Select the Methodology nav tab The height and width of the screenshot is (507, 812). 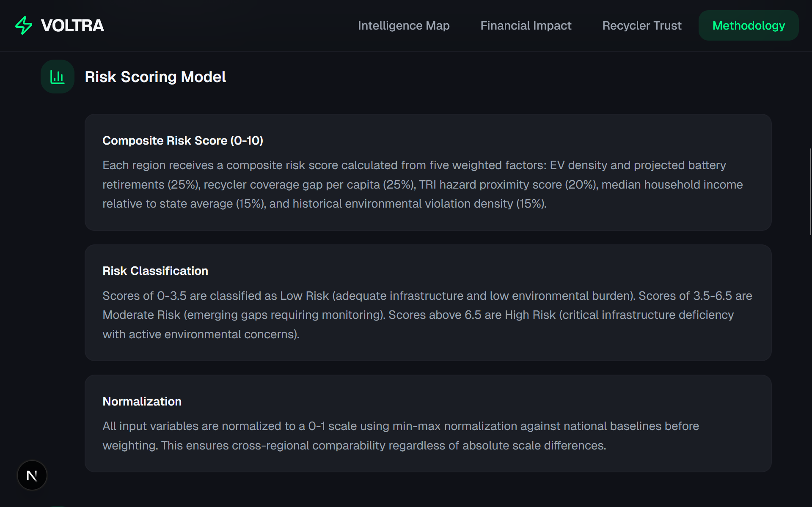(x=748, y=26)
